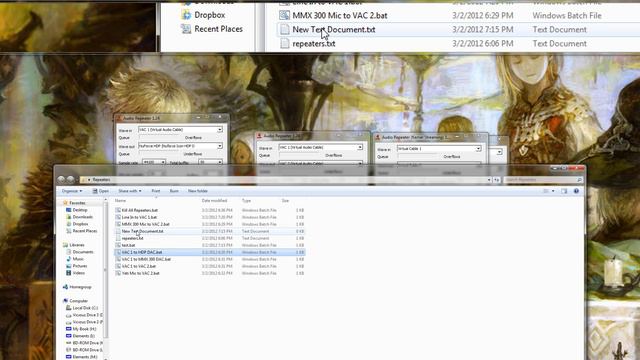The width and height of the screenshot is (640, 360).
Task: Click the Search Repeaters box
Action: pyautogui.click(x=543, y=180)
